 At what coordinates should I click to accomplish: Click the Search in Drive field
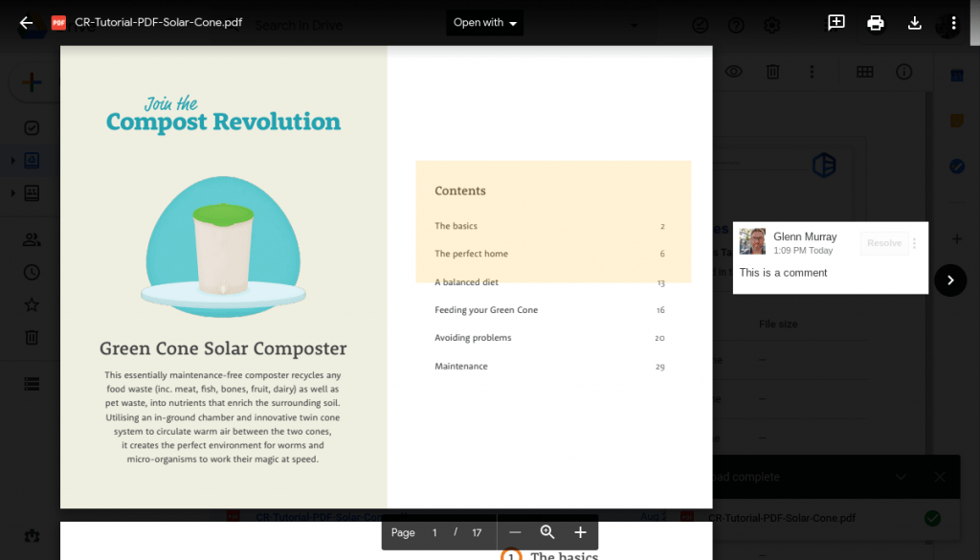coord(299,26)
